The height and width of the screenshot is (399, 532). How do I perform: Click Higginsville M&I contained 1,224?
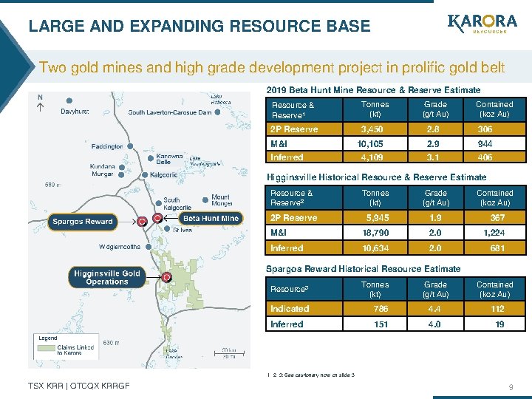[x=494, y=233]
